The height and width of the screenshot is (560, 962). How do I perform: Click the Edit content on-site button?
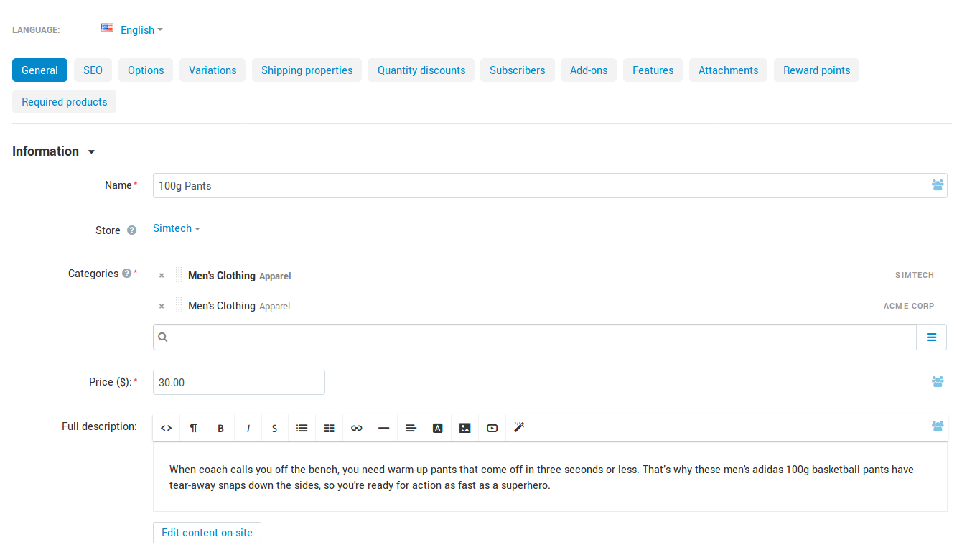pyautogui.click(x=207, y=533)
